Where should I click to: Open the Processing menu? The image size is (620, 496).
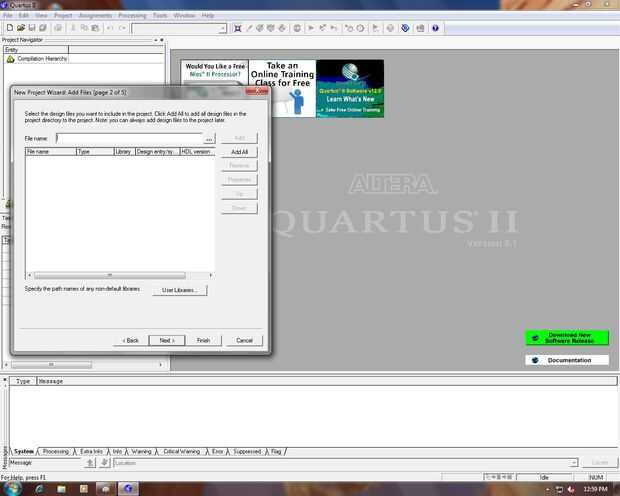tap(132, 15)
